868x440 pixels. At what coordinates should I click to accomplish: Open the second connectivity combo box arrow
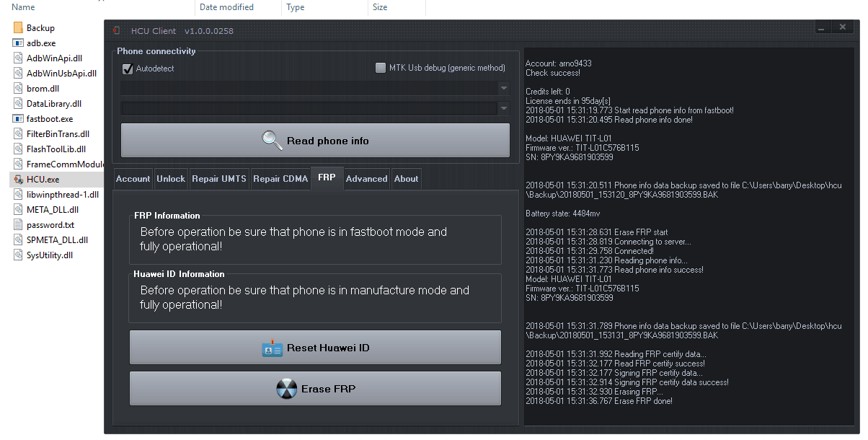[503, 109]
